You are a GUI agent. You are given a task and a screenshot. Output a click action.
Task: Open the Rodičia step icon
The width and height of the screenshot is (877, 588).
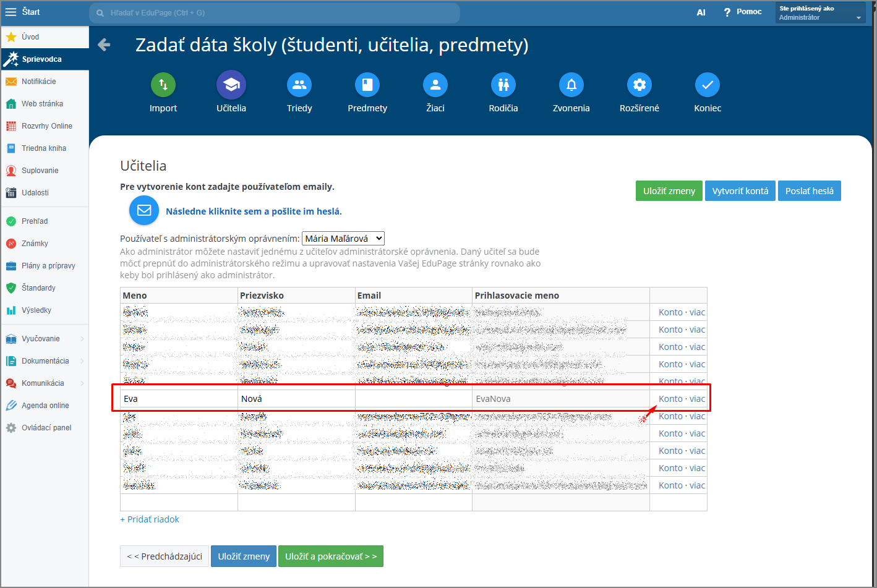click(503, 85)
